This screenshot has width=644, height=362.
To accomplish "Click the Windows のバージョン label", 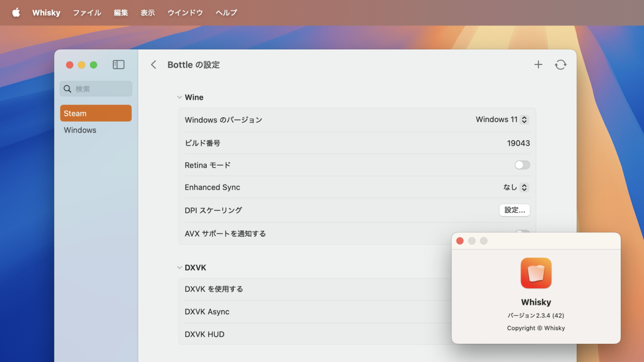I will [x=223, y=120].
